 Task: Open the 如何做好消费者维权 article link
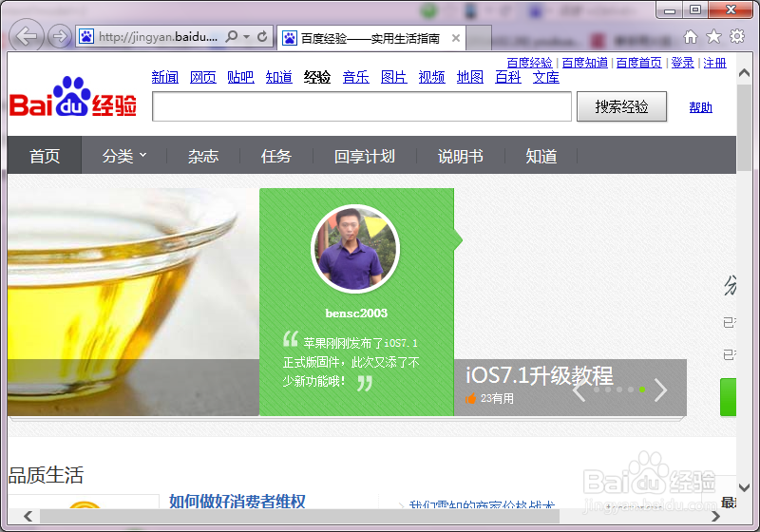pos(237,502)
